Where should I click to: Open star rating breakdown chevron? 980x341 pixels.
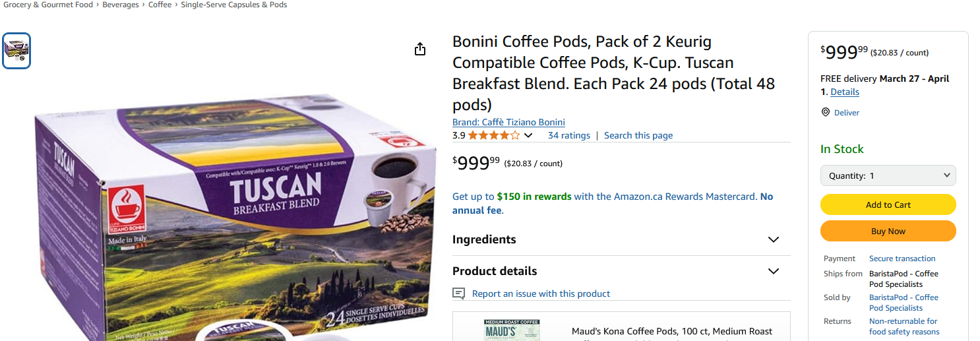coord(528,136)
